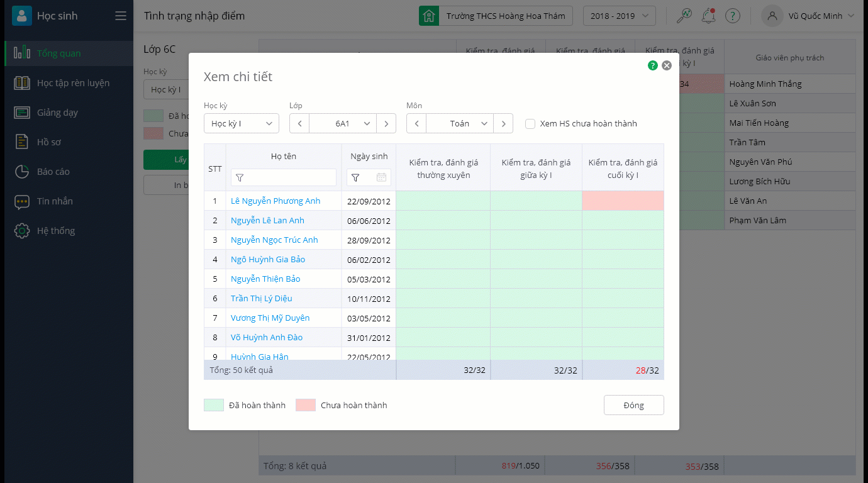The image size is (868, 483).
Task: Click the green Đã hoàn thành legend swatch
Action: [x=214, y=405]
